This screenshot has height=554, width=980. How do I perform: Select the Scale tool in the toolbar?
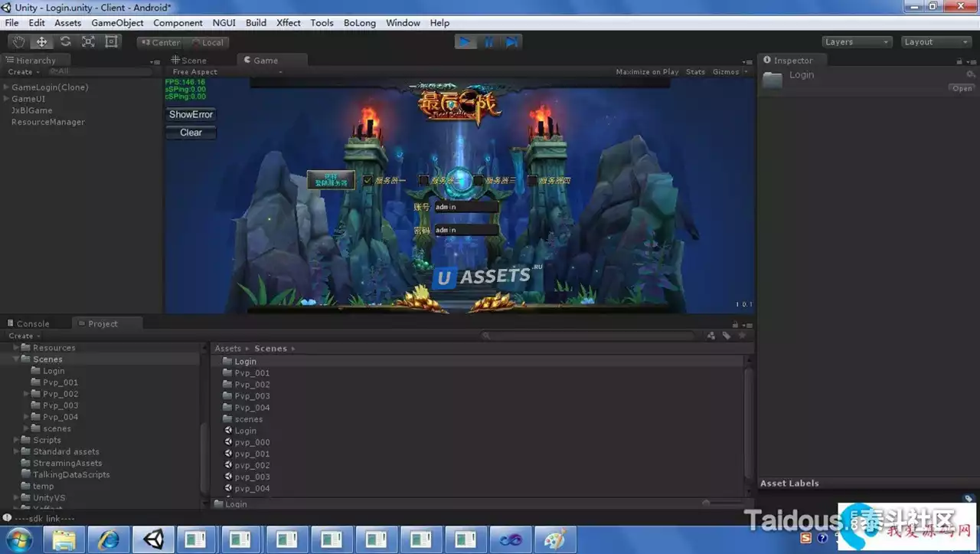pyautogui.click(x=88, y=42)
